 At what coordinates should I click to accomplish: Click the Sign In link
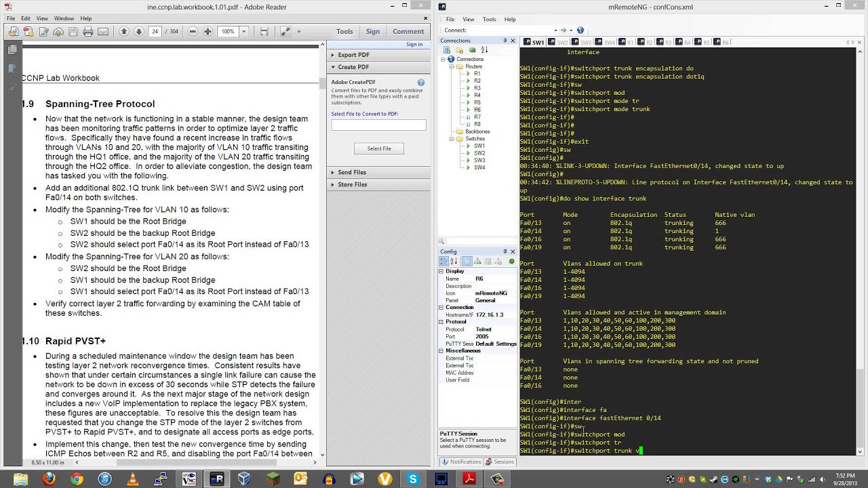click(x=414, y=45)
